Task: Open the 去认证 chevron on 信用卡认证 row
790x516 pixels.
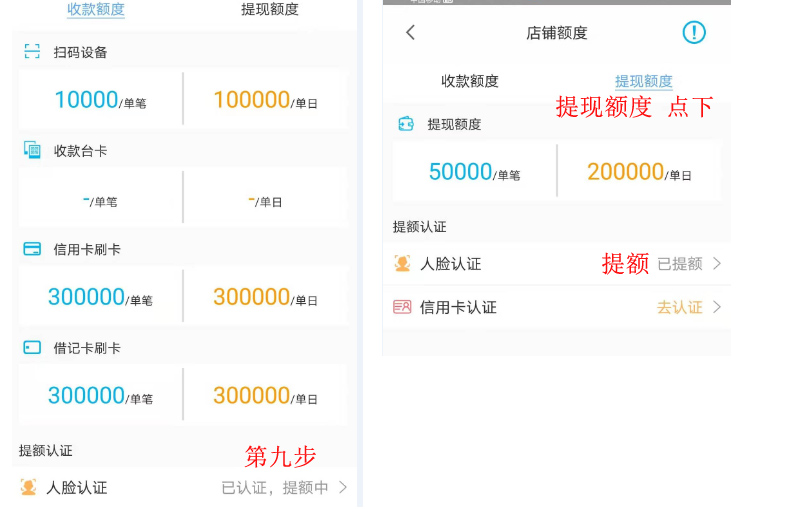Action: tap(716, 307)
